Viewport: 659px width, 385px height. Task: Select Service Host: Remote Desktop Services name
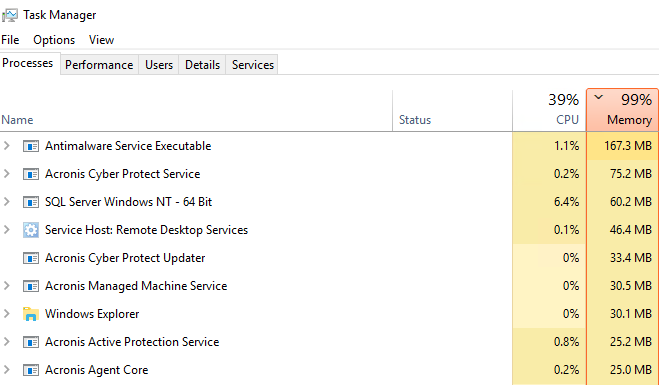[147, 230]
